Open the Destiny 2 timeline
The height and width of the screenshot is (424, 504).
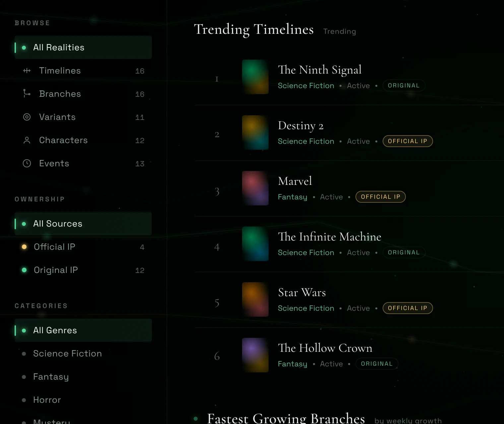tap(301, 126)
